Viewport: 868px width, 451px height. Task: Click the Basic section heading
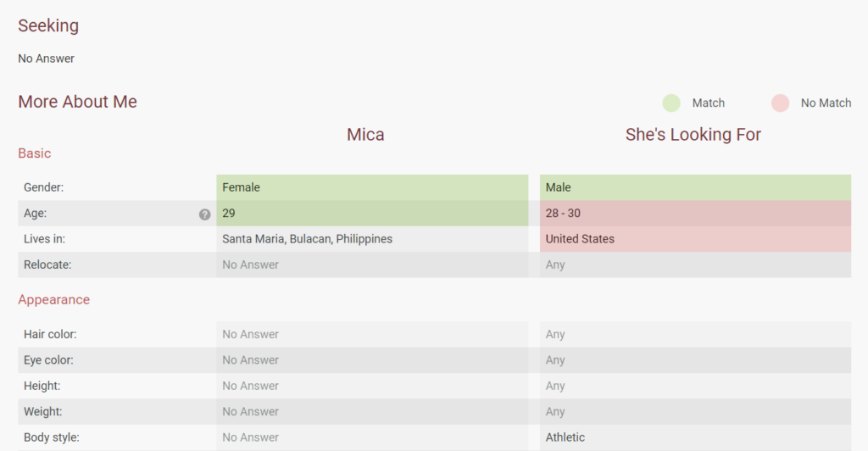click(x=35, y=153)
